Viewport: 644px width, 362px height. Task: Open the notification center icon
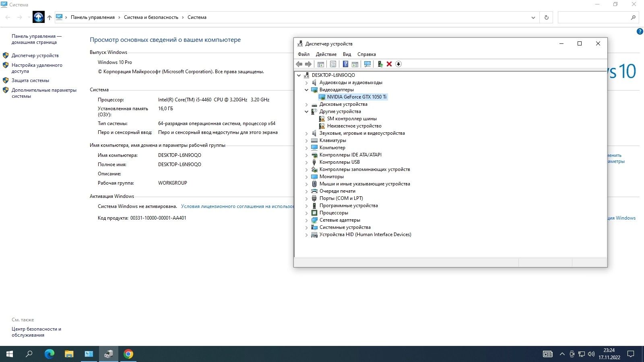(x=631, y=354)
